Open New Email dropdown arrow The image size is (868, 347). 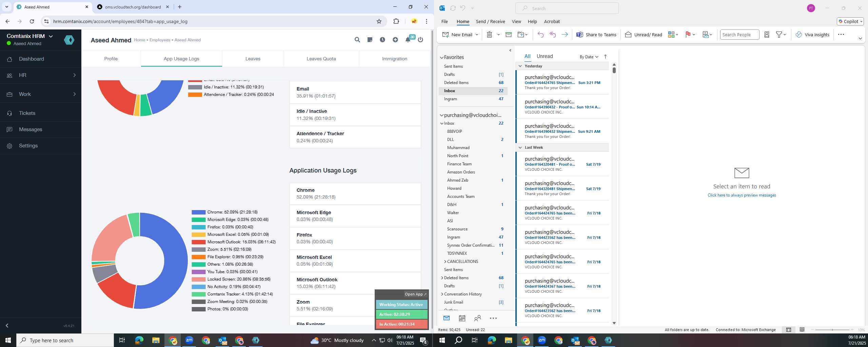pyautogui.click(x=477, y=35)
